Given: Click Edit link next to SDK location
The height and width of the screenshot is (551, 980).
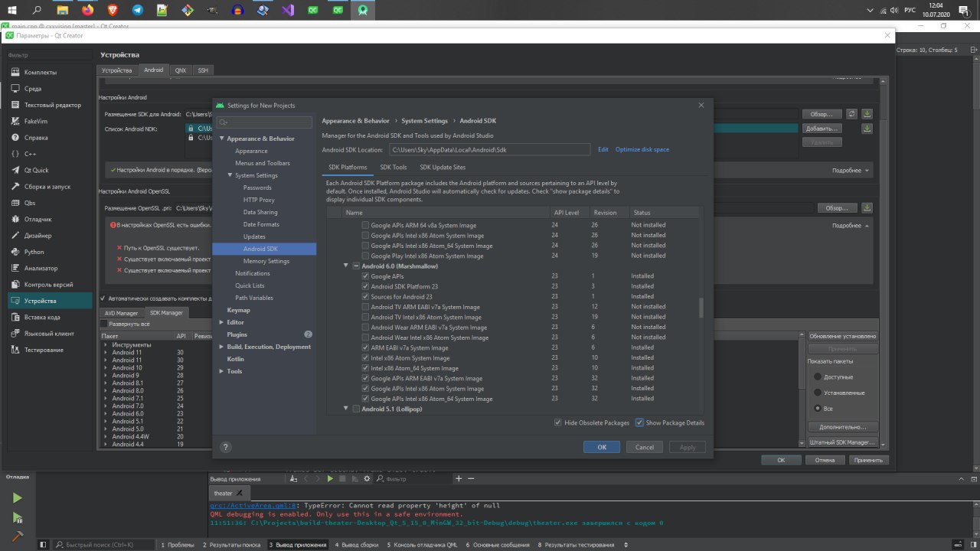Looking at the screenshot, I should pyautogui.click(x=603, y=149).
